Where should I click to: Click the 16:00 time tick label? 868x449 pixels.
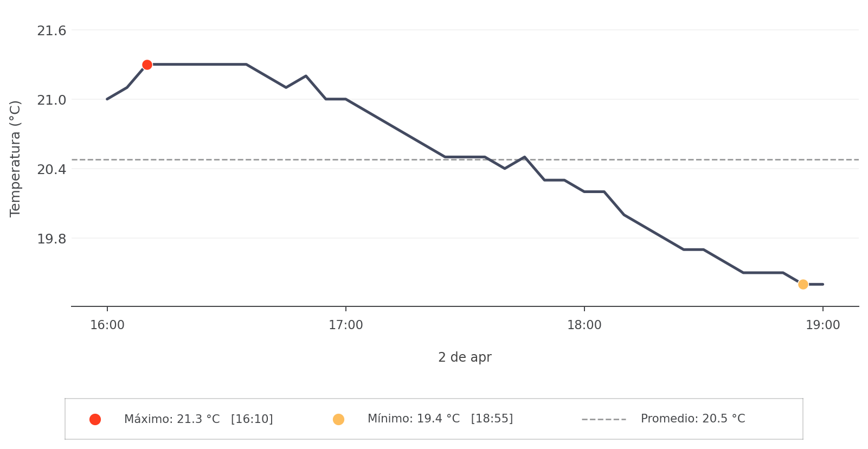(x=107, y=325)
